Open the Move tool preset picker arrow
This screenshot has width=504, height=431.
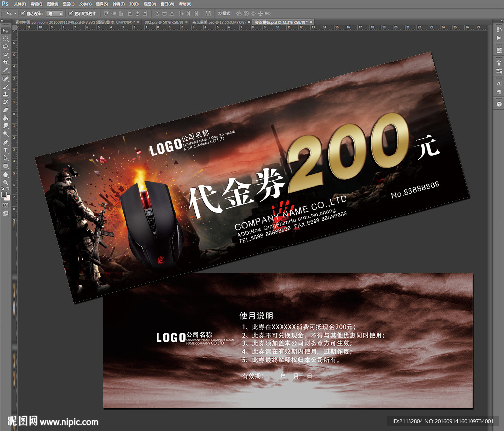tap(15, 13)
